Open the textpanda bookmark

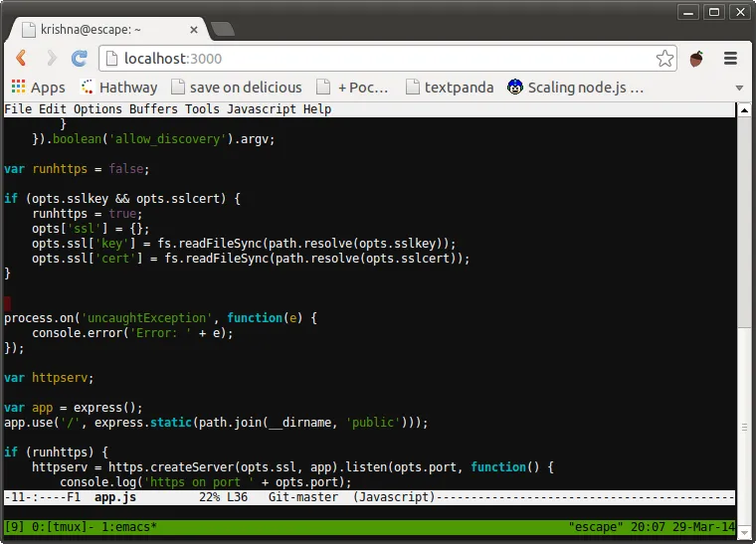click(449, 88)
